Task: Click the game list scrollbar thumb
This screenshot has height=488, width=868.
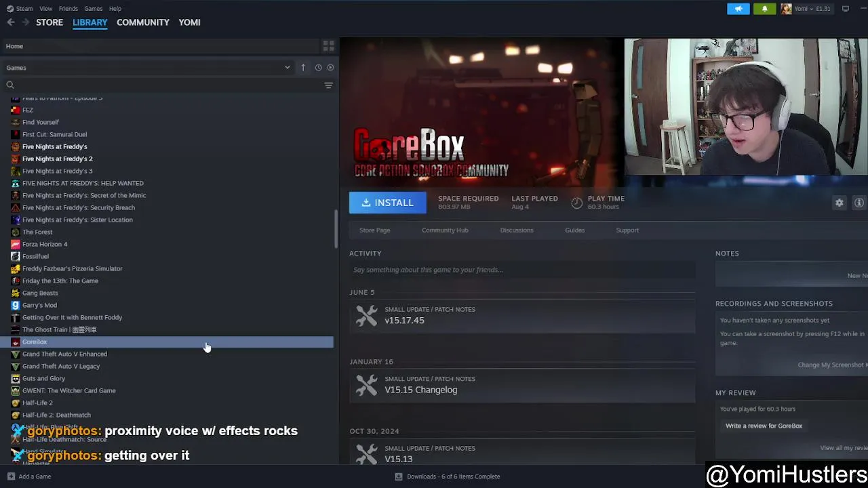Action: (x=336, y=229)
